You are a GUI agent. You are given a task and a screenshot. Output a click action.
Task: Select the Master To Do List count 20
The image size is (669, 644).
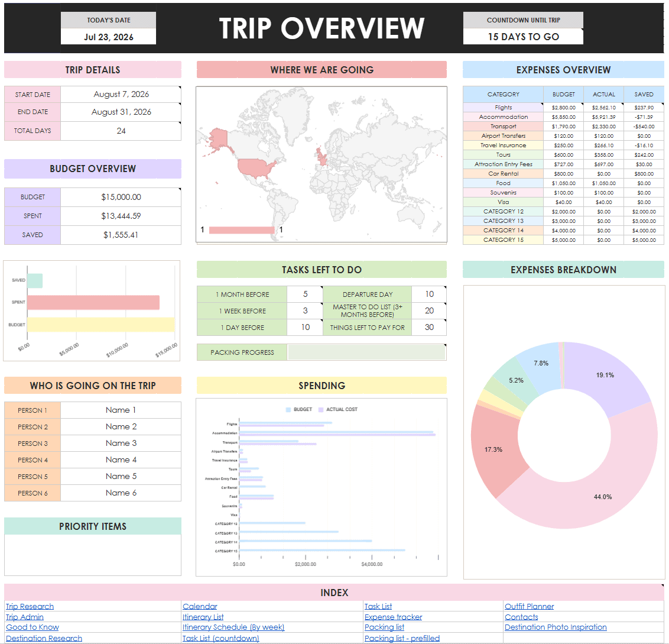429,311
